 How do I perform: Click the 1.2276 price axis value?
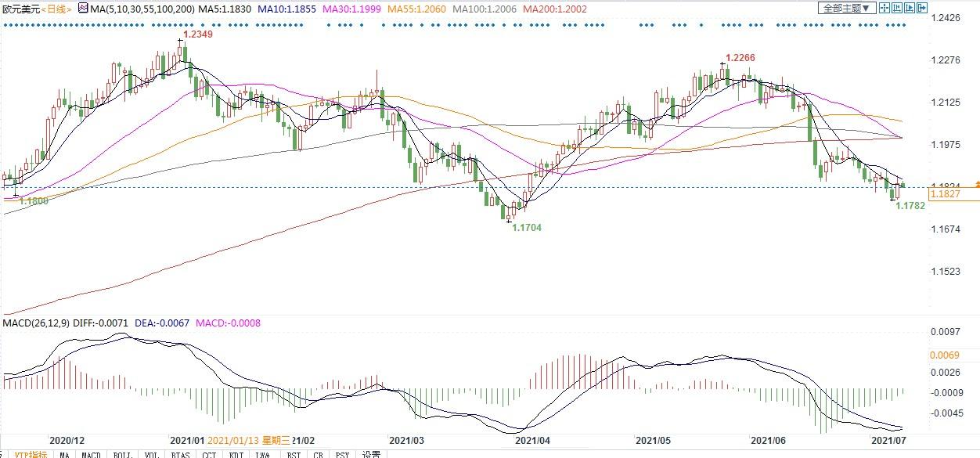tap(945, 60)
